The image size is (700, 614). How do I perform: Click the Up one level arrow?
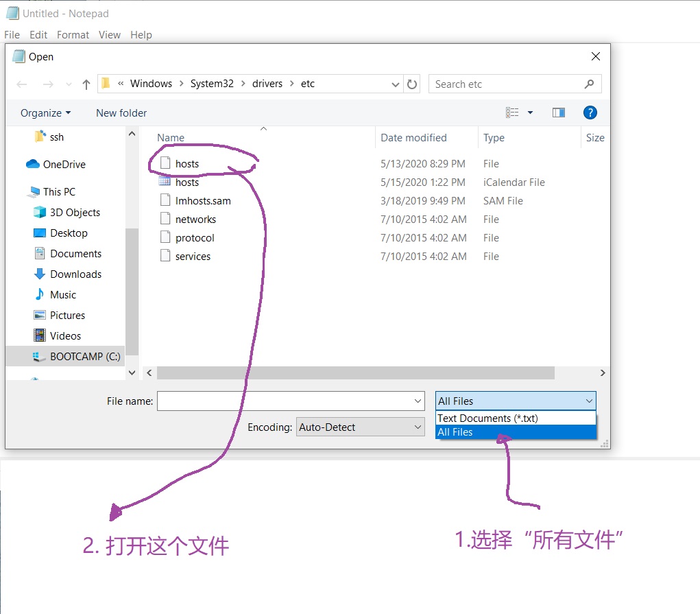pyautogui.click(x=86, y=84)
